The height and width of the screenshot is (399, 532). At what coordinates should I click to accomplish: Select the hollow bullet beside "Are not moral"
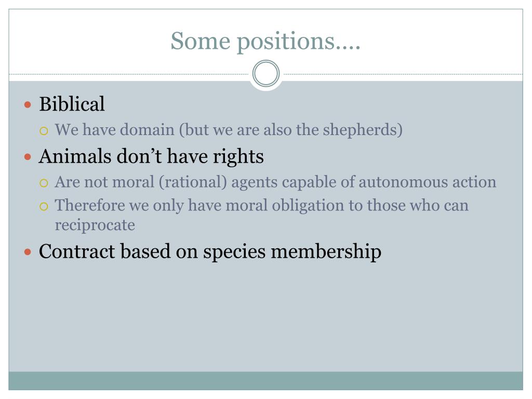(44, 183)
